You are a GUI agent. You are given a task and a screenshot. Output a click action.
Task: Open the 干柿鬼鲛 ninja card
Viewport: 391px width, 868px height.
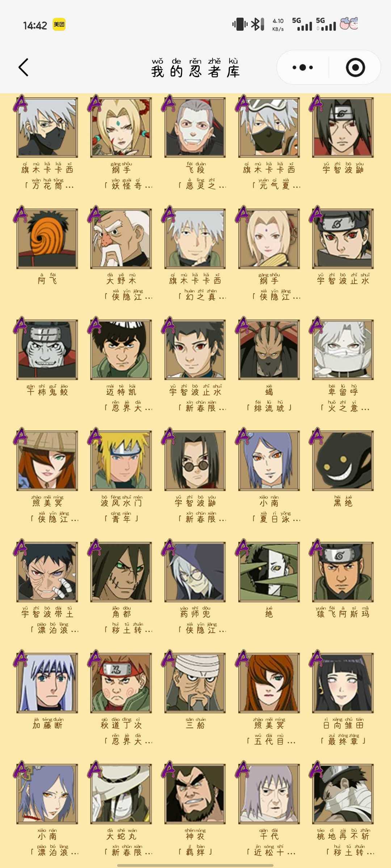pos(47,350)
